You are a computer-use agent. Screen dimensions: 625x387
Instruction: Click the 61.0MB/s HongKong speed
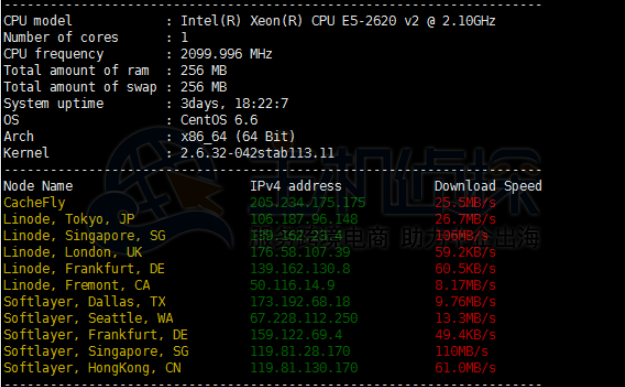(465, 368)
